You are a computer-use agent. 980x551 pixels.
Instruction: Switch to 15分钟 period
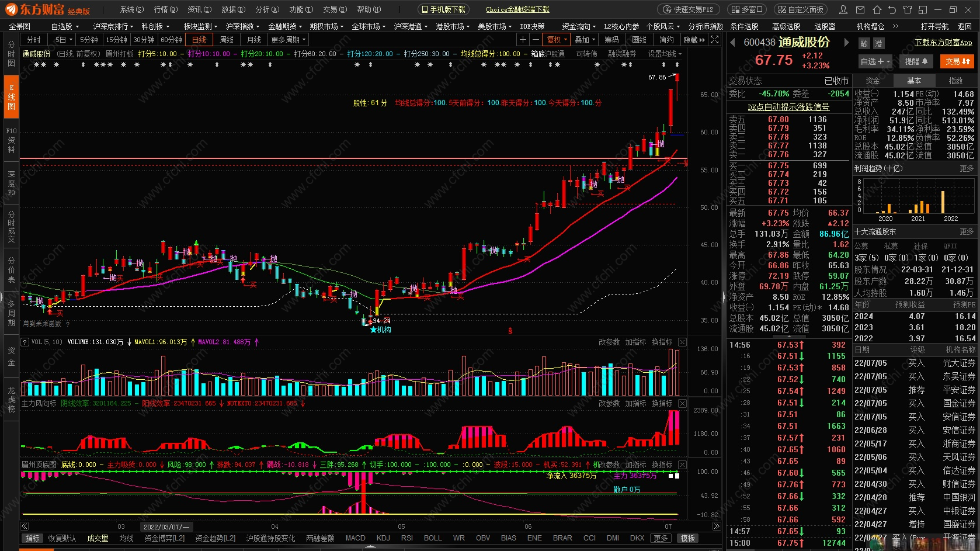pos(116,40)
